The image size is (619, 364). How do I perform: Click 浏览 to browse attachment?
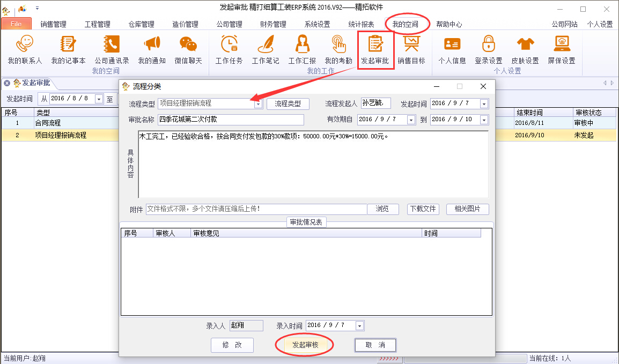[382, 209]
